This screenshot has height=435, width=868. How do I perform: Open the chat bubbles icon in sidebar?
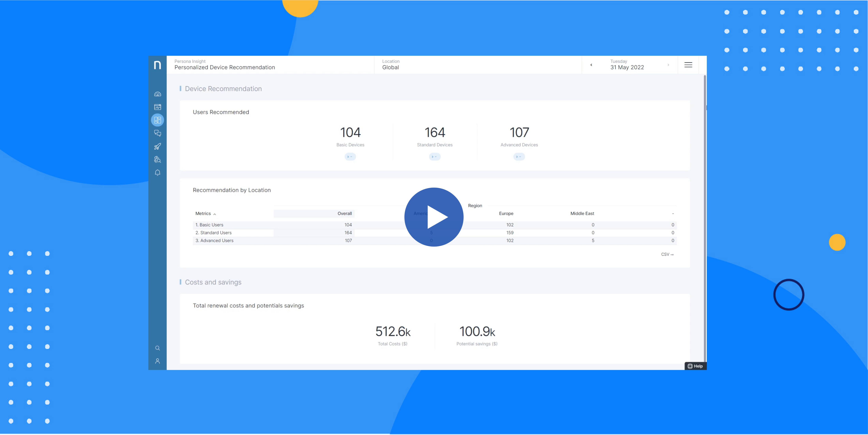tap(157, 133)
